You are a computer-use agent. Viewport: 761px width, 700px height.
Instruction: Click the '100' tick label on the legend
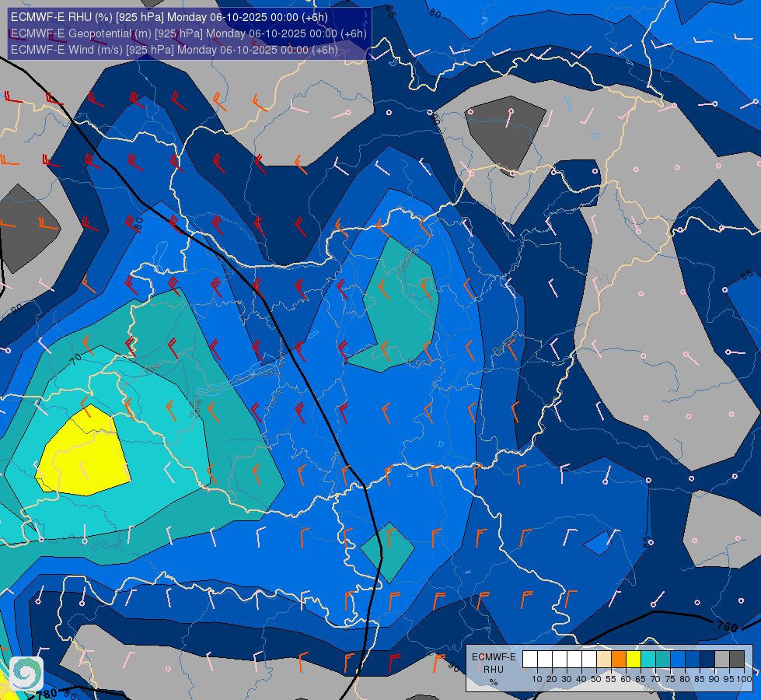(744, 679)
